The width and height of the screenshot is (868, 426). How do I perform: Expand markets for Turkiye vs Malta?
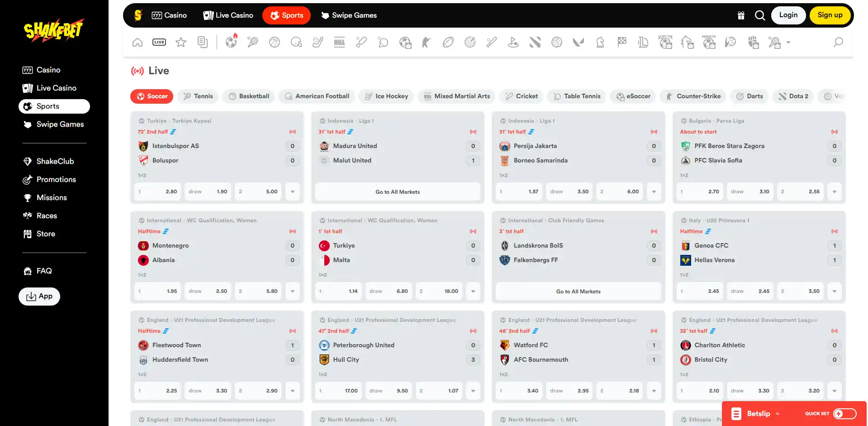473,291
